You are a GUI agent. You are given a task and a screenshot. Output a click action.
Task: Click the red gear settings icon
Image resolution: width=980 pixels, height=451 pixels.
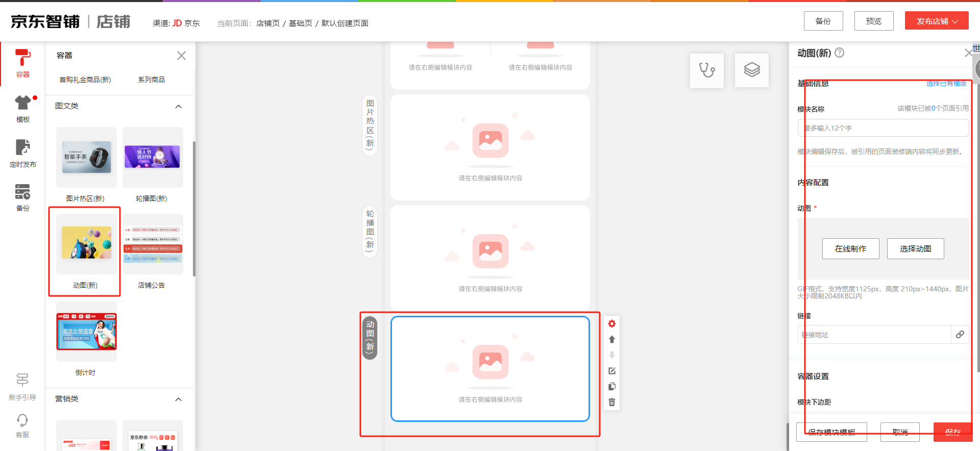pyautogui.click(x=611, y=323)
